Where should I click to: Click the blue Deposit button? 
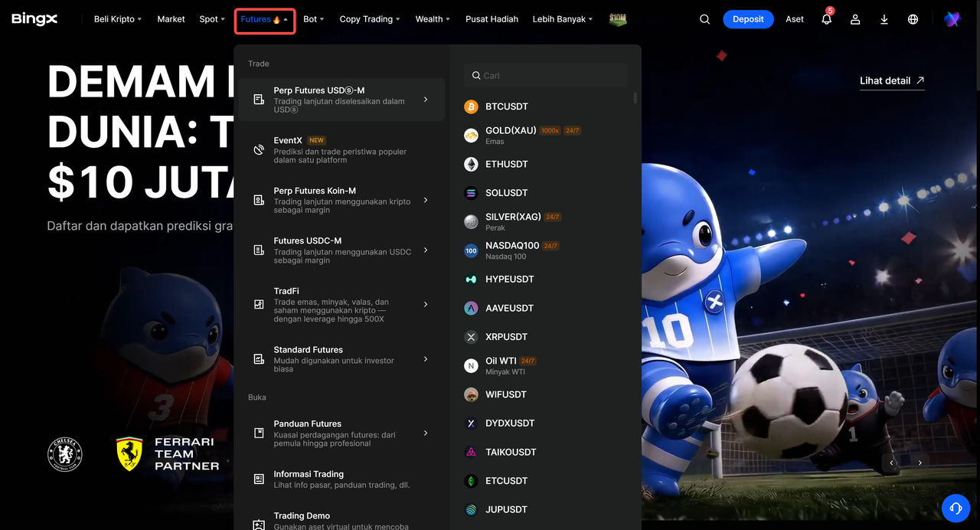(x=748, y=19)
